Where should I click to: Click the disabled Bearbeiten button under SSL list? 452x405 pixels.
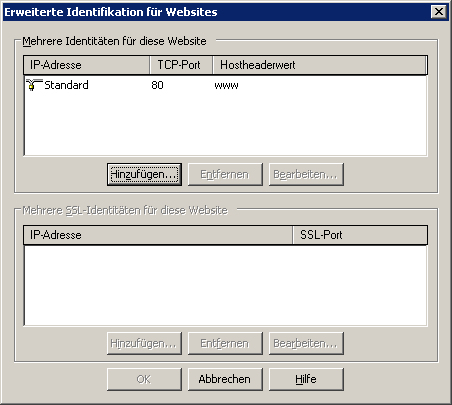point(306,343)
